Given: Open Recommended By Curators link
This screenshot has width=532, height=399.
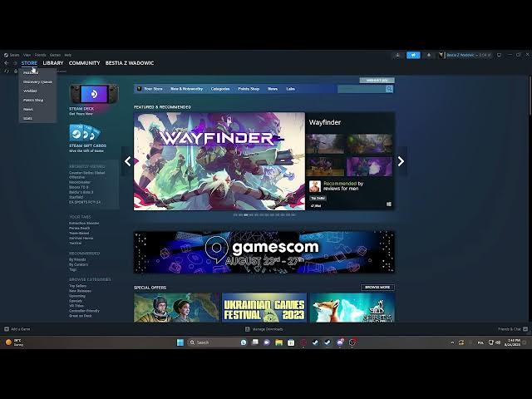Looking at the screenshot, I should pyautogui.click(x=78, y=264).
